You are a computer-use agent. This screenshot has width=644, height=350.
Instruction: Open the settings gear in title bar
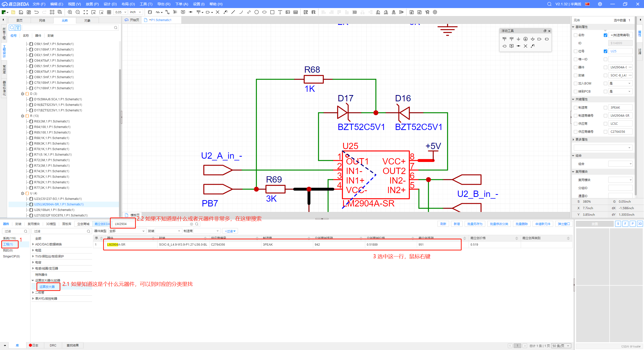tap(600, 4)
